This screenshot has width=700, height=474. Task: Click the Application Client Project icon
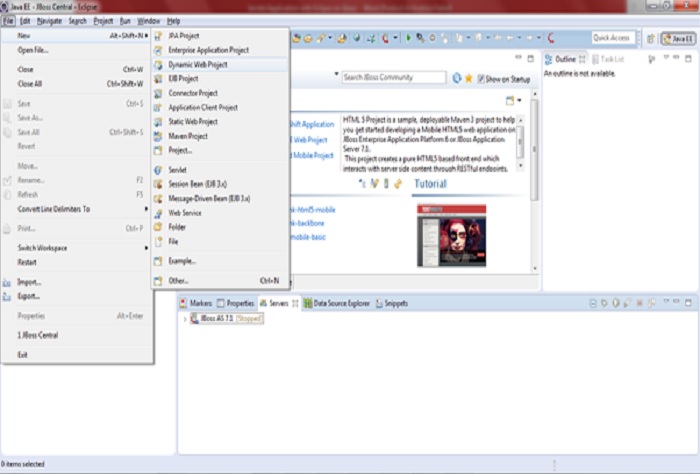tap(158, 108)
